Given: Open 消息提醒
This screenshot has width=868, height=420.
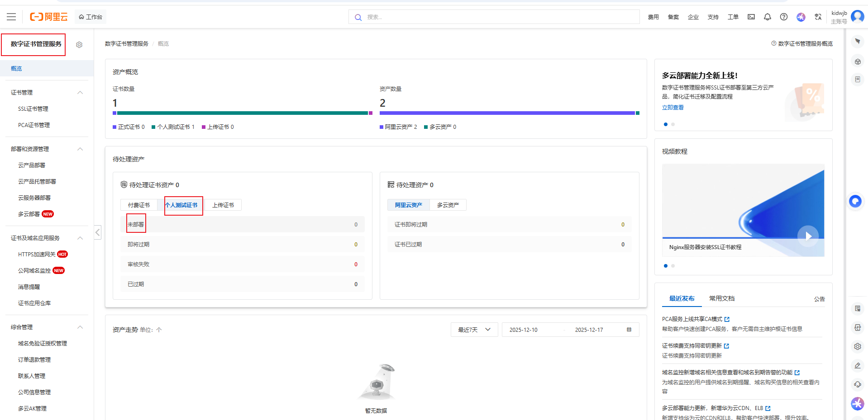Looking at the screenshot, I should (x=29, y=287).
